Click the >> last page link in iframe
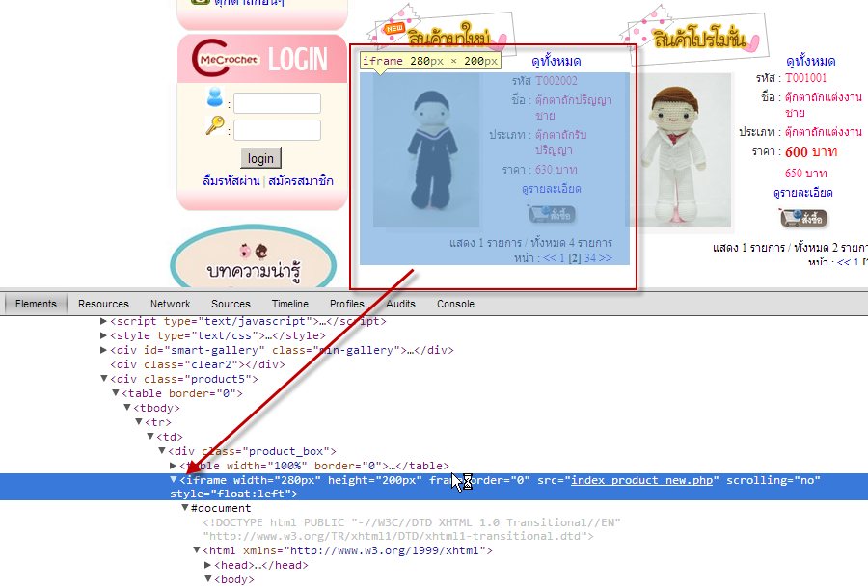This screenshot has height=588, width=868. (x=606, y=257)
